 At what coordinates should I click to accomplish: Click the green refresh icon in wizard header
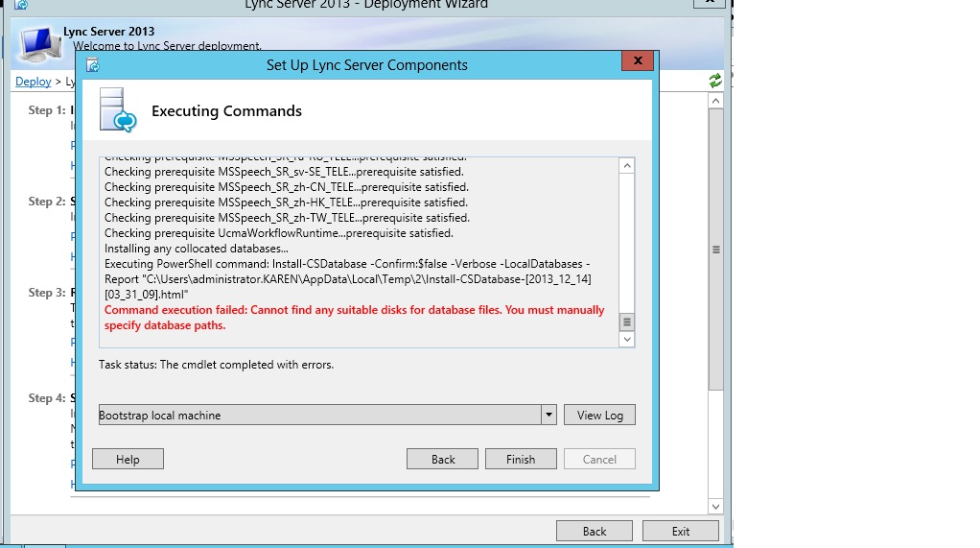(715, 82)
